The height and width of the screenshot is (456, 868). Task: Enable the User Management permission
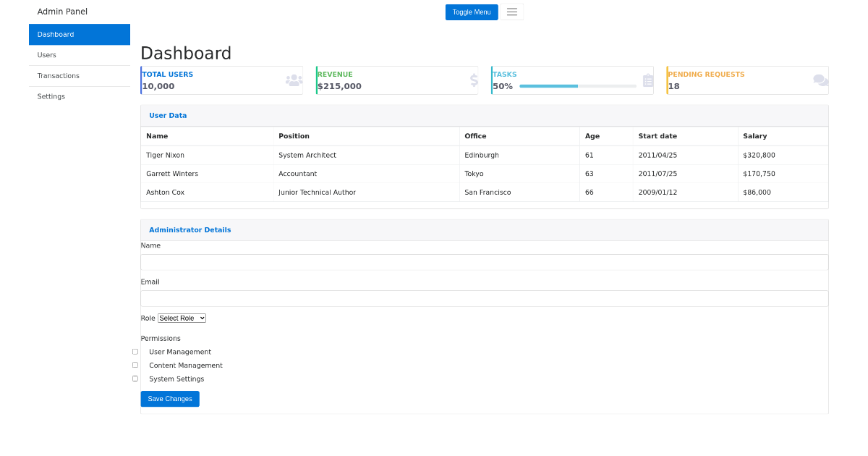point(135,351)
